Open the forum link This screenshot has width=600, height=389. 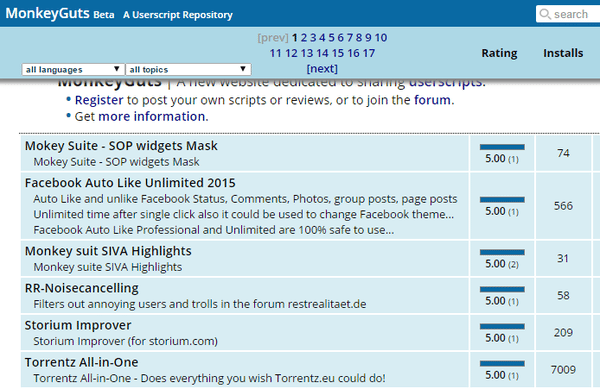tap(432, 100)
